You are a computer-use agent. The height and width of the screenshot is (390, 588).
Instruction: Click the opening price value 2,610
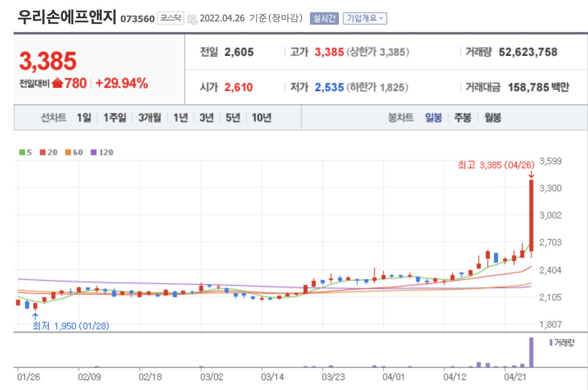pos(239,87)
